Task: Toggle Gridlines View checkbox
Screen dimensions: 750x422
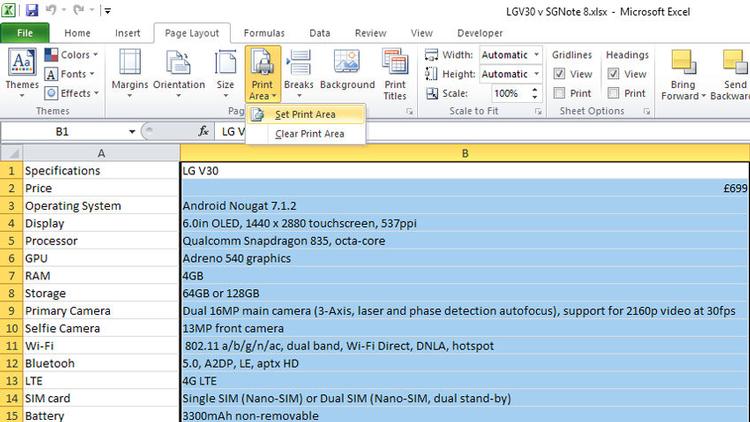Action: (559, 74)
